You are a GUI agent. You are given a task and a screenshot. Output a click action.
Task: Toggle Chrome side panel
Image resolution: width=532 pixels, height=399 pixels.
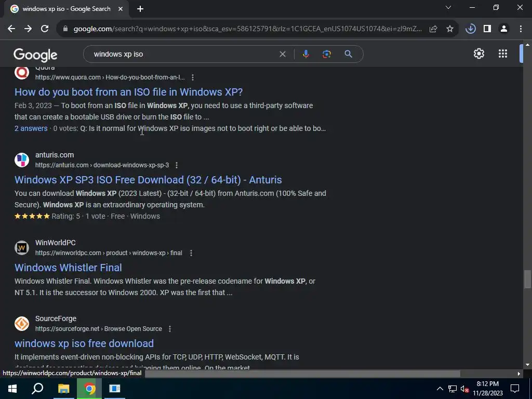pyautogui.click(x=487, y=29)
